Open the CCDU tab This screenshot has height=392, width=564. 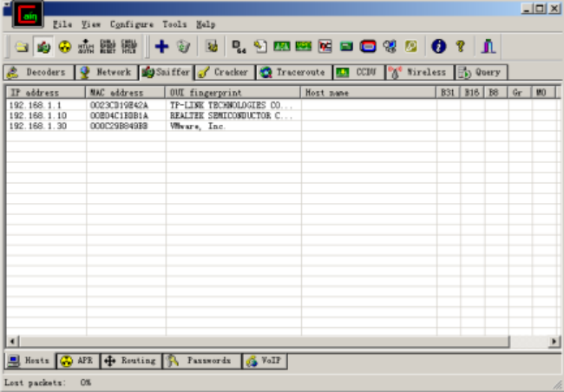coord(358,72)
